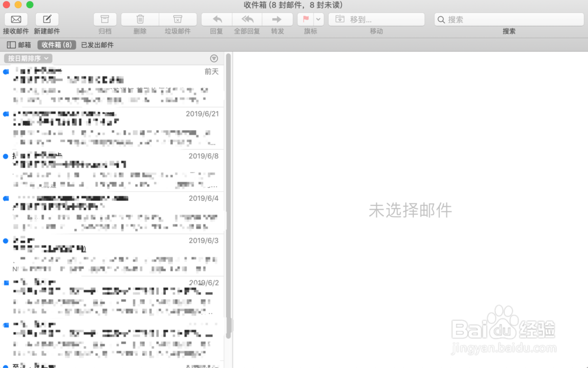Toggle the 邮箱 mailbox sidebar button

19,45
